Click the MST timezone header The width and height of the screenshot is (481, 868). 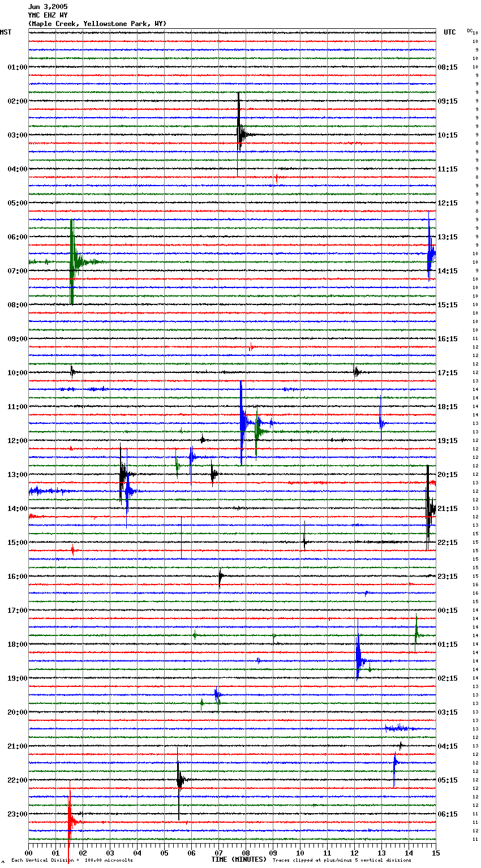coord(6,32)
